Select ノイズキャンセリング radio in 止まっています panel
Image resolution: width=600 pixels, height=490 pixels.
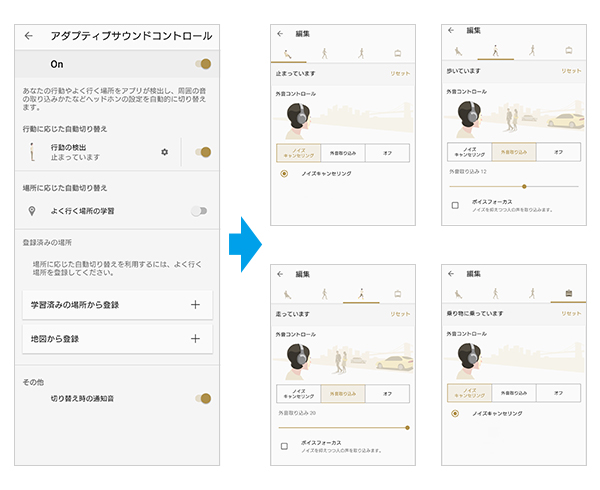point(285,173)
